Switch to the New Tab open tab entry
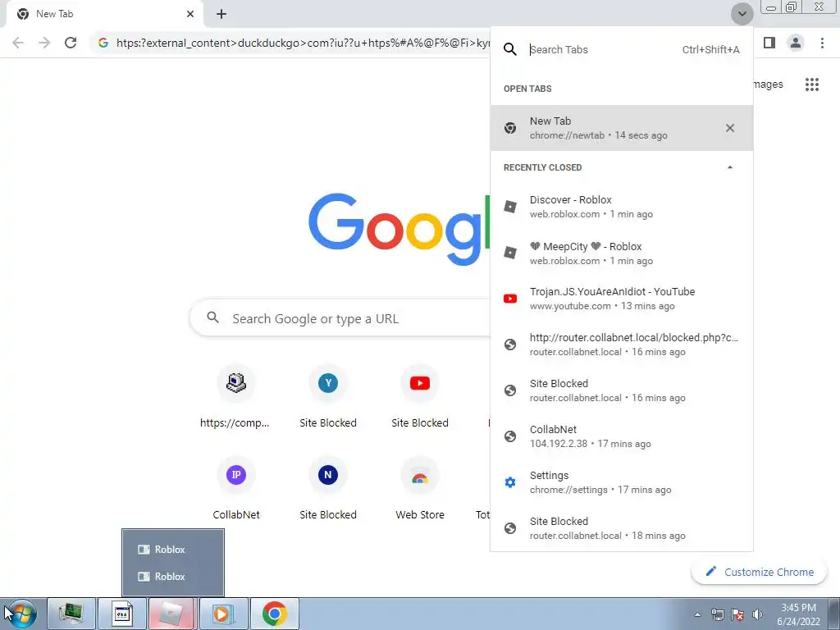 pos(622,128)
